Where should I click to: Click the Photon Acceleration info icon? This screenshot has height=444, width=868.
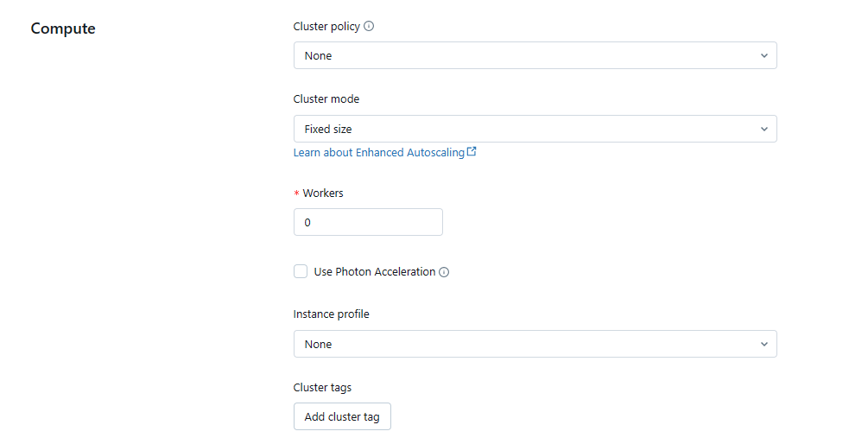(x=444, y=272)
